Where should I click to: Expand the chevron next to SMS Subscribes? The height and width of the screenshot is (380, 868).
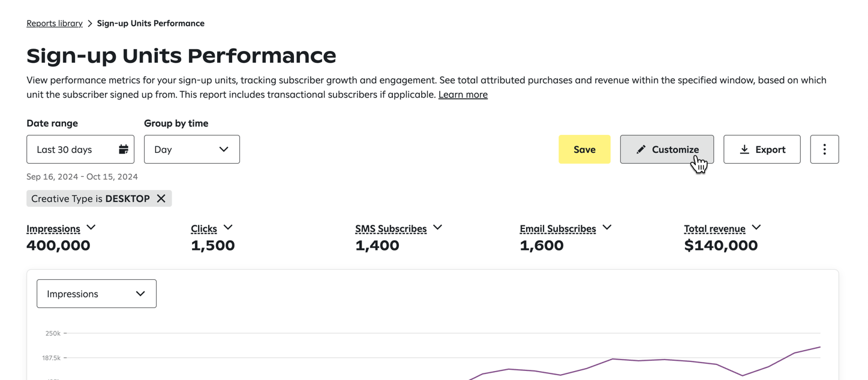[438, 227]
